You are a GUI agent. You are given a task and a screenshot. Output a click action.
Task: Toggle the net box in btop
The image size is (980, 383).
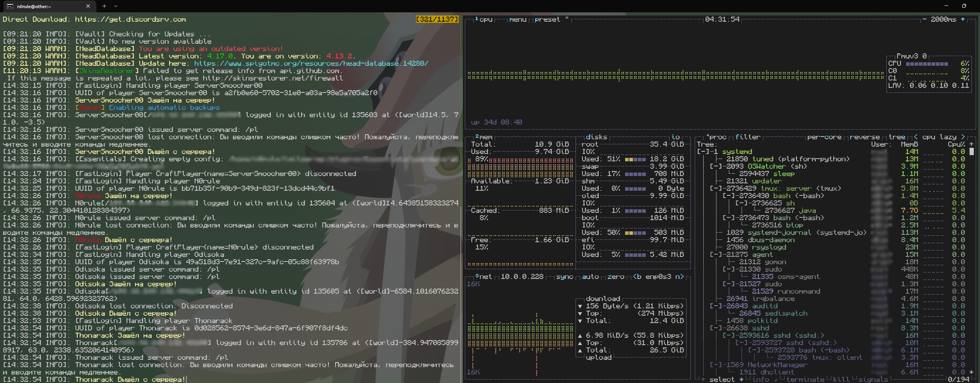[484, 277]
